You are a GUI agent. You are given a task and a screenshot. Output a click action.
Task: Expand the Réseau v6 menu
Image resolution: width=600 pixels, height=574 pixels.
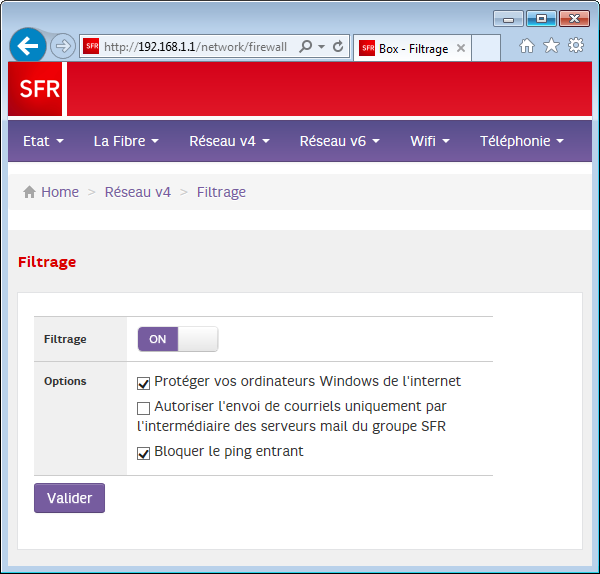pyautogui.click(x=339, y=141)
